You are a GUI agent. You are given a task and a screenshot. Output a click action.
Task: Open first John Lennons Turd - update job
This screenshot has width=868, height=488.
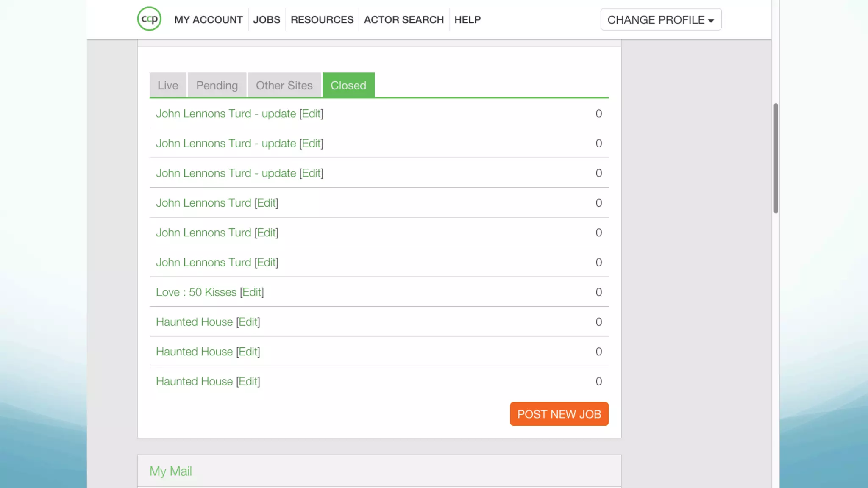pyautogui.click(x=225, y=114)
